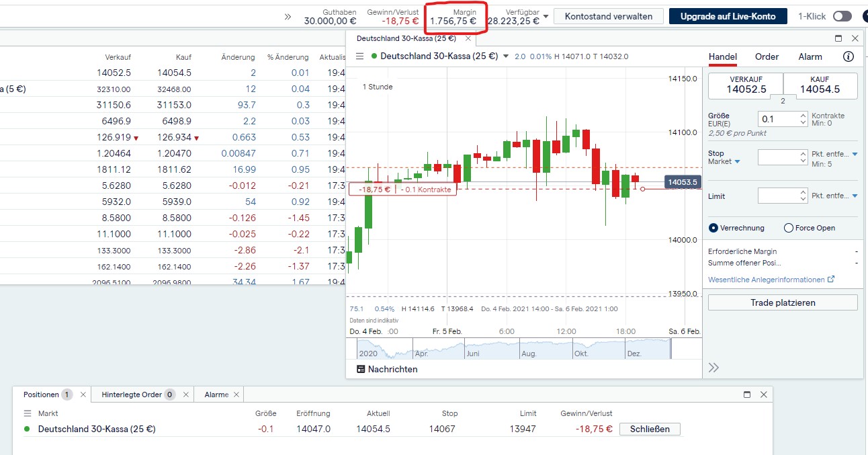
Task: Open the Verfügbar dropdown
Action: pyautogui.click(x=546, y=17)
